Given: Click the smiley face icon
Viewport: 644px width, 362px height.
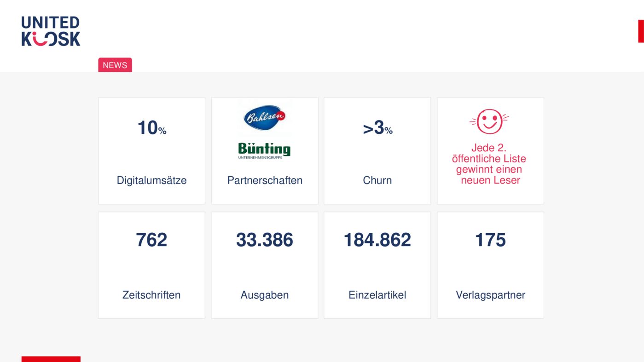Looking at the screenshot, I should click(x=489, y=121).
